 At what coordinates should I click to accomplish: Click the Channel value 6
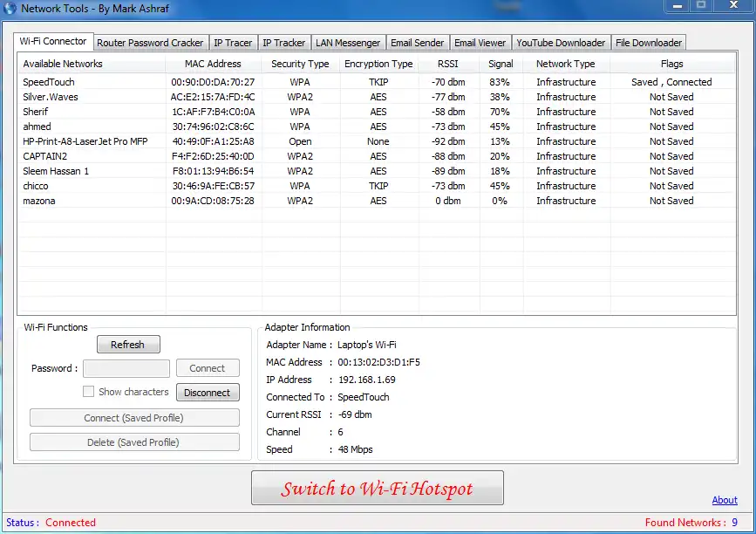[x=340, y=432]
